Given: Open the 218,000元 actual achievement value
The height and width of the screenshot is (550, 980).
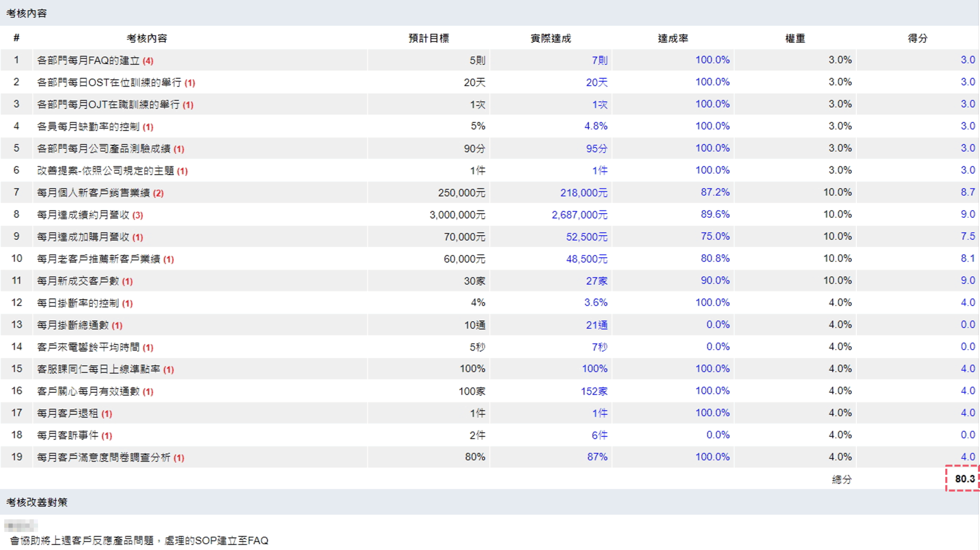Looking at the screenshot, I should click(x=583, y=193).
